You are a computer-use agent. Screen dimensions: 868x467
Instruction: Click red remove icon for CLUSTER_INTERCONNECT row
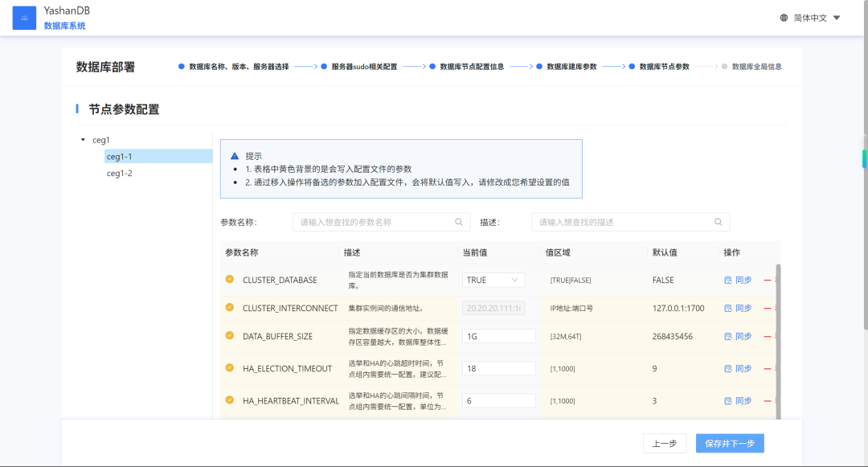pyautogui.click(x=768, y=308)
